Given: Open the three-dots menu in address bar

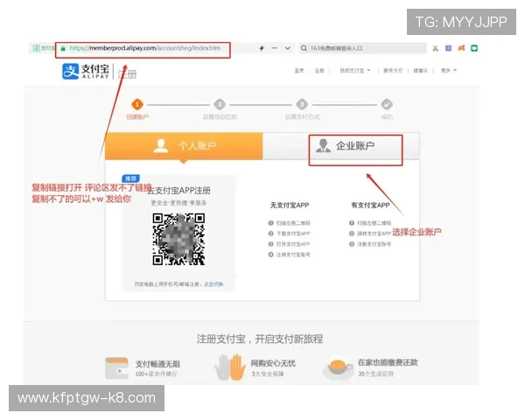Looking at the screenshot, I should coord(275,48).
